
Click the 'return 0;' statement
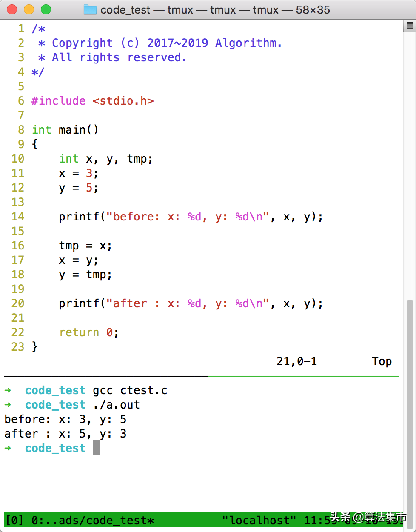[89, 332]
